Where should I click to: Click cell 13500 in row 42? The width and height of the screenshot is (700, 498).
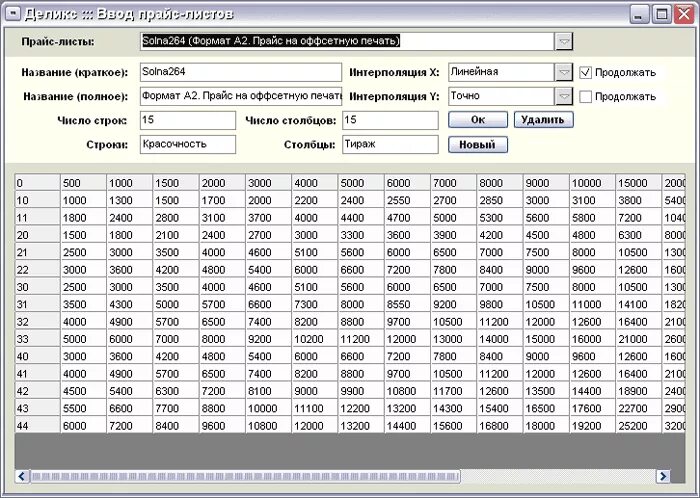(x=546, y=391)
